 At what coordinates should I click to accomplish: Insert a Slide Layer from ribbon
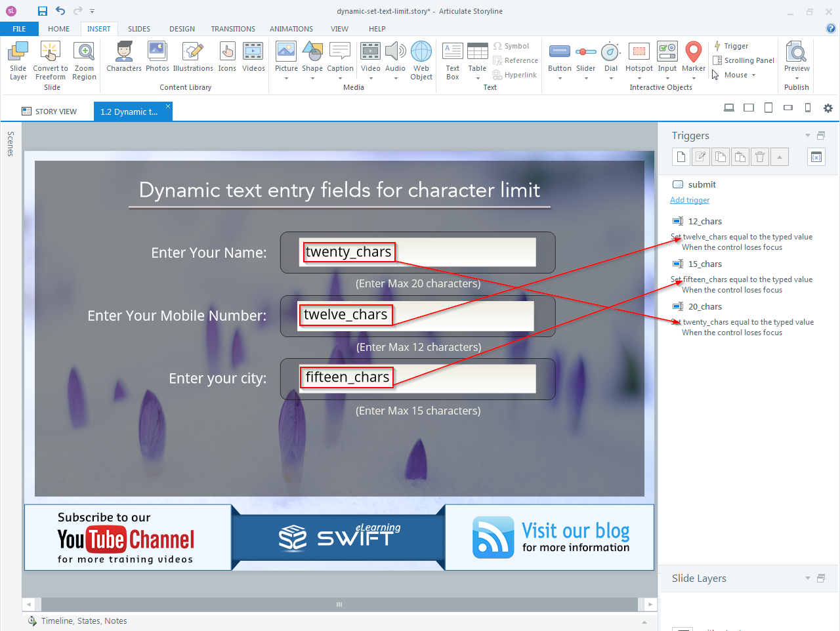click(18, 60)
